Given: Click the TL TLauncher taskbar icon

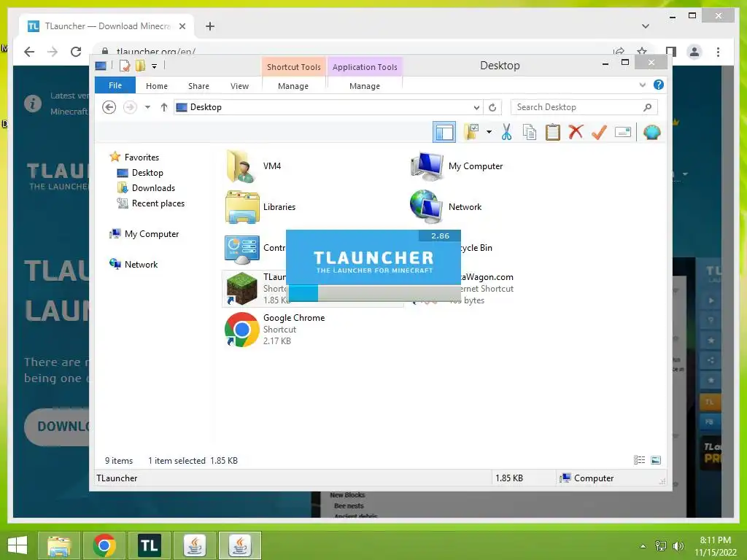Looking at the screenshot, I should click(150, 545).
